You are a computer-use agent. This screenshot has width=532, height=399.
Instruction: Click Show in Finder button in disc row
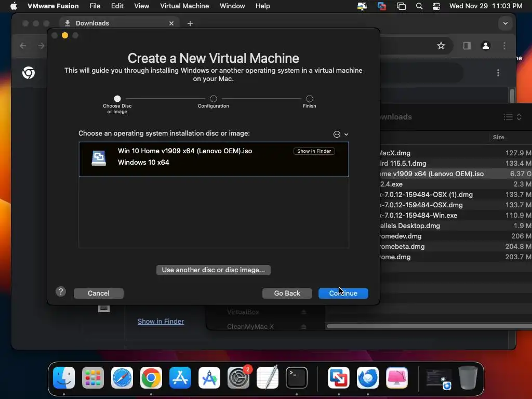(314, 151)
